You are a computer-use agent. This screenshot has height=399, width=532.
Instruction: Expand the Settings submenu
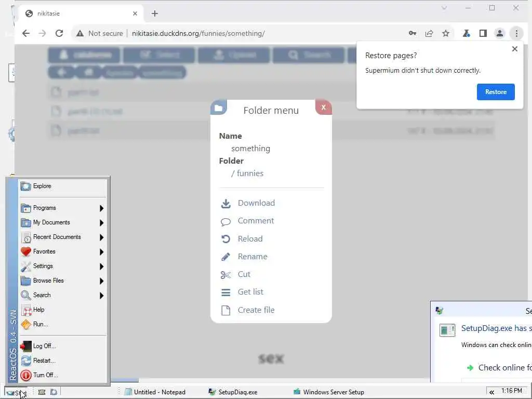(63, 267)
